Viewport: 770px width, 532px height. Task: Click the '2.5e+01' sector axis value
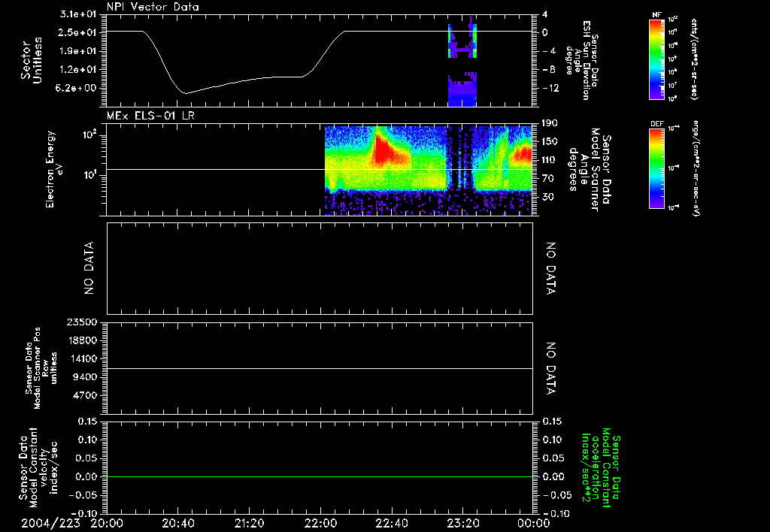[78, 32]
